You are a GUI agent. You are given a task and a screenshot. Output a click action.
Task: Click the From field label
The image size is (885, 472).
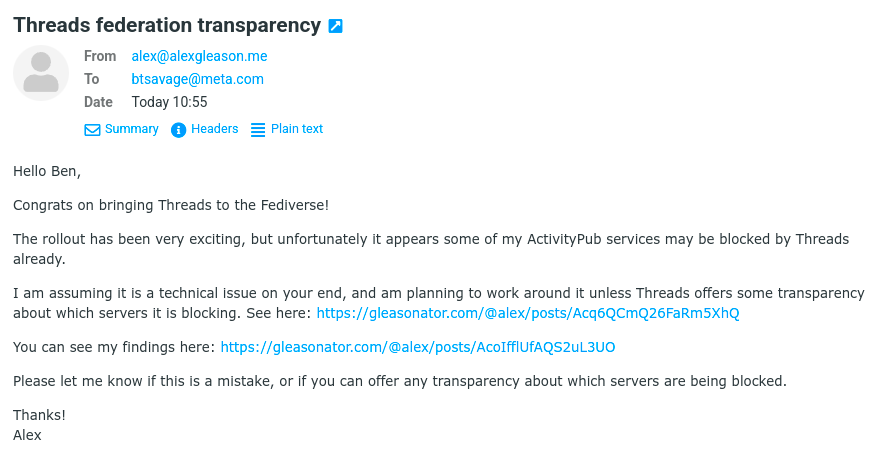(100, 57)
